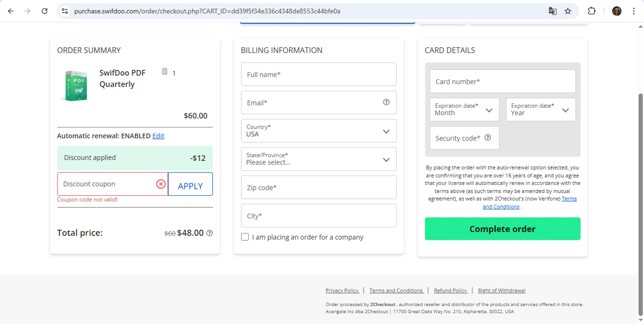Viewport: 644px width, 324px height.
Task: Click the $48.00 total price
Action: tap(190, 233)
